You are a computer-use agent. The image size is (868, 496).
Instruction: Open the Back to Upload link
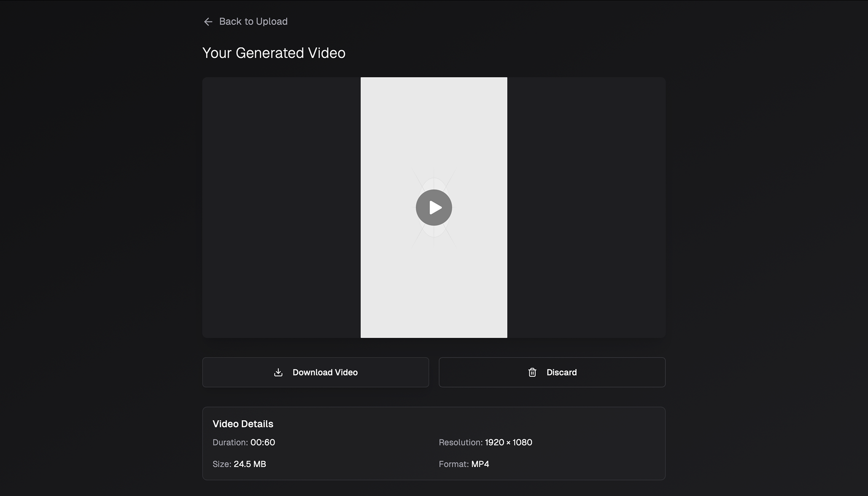coord(253,22)
